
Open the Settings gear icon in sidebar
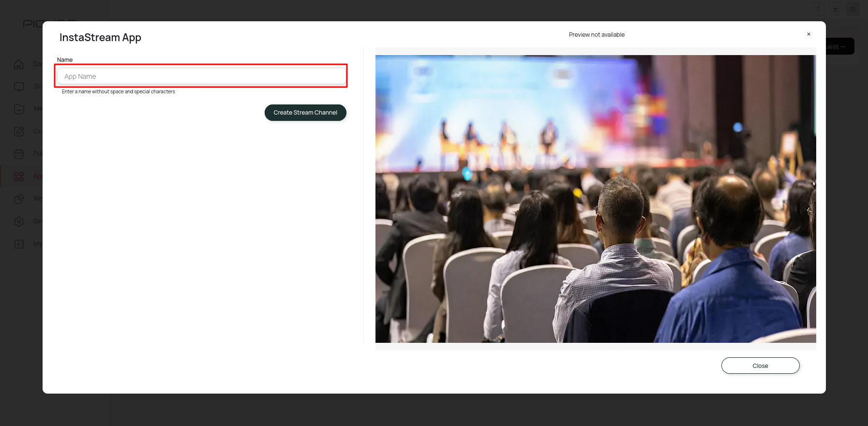[19, 221]
